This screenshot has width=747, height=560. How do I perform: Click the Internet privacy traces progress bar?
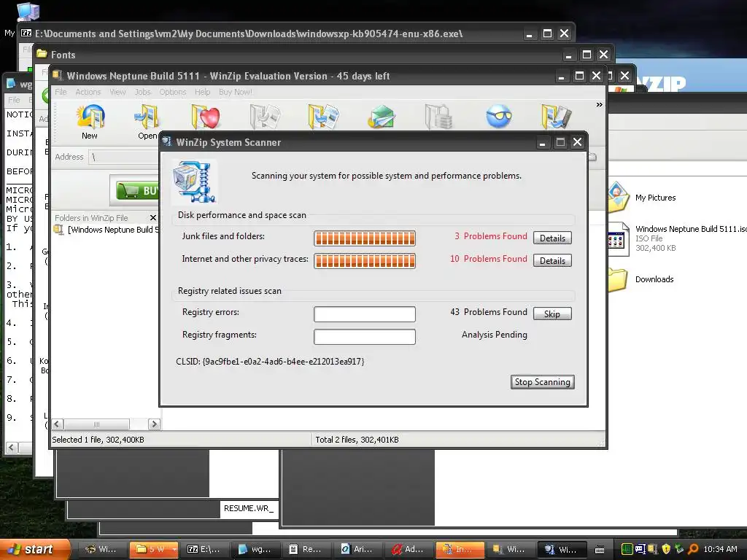pyautogui.click(x=365, y=260)
